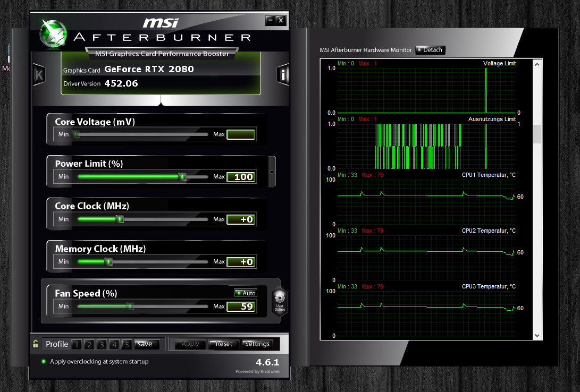This screenshot has height=392, width=580.
Task: Select profile slot 5
Action: (127, 344)
